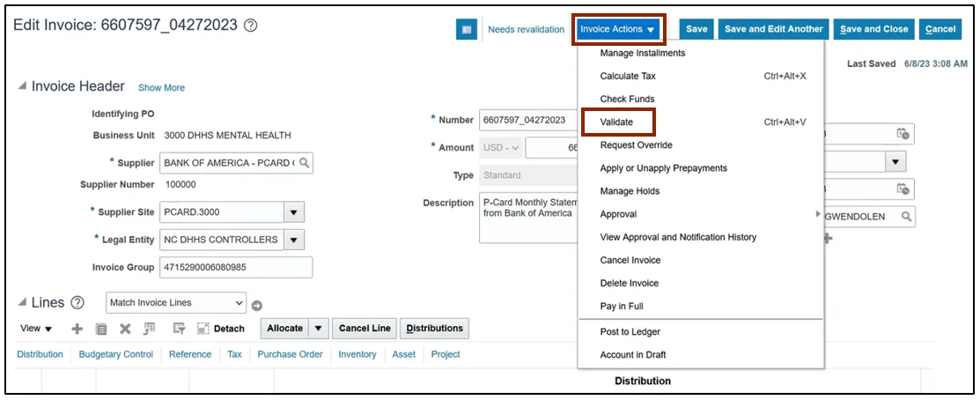Expand the Match Invoice Lines combo box
This screenshot has width=980, height=400.
point(239,303)
